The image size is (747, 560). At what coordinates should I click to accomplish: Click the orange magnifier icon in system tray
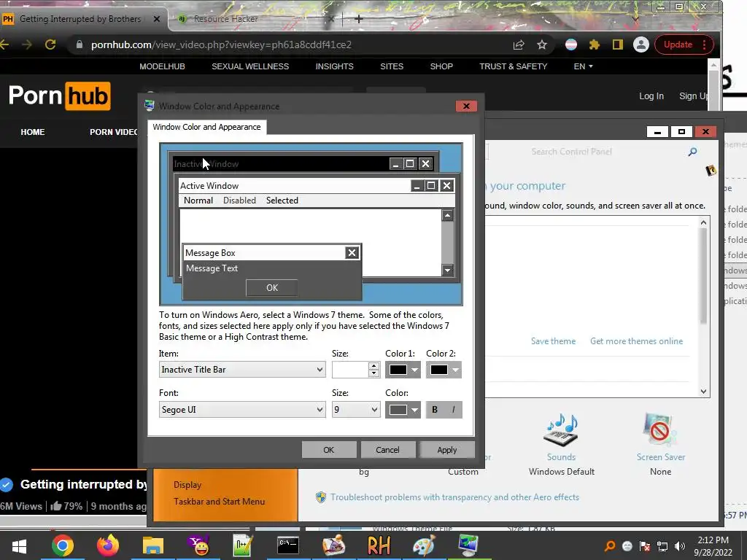pyautogui.click(x=610, y=546)
